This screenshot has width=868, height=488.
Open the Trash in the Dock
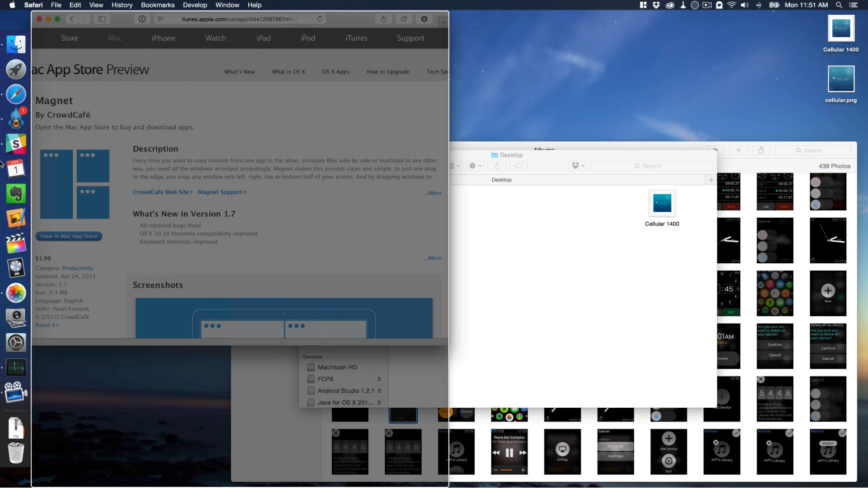point(16,452)
